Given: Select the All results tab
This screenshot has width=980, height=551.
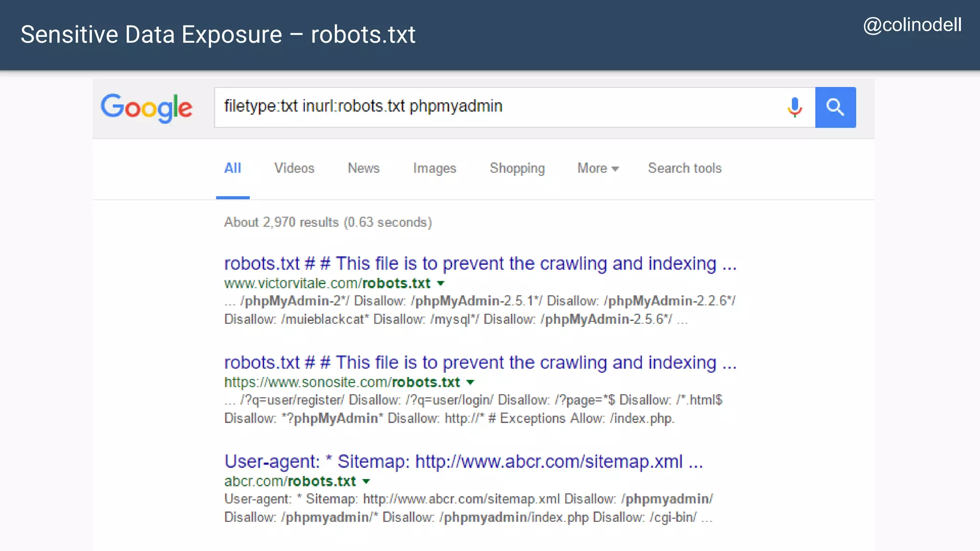Looking at the screenshot, I should 233,168.
